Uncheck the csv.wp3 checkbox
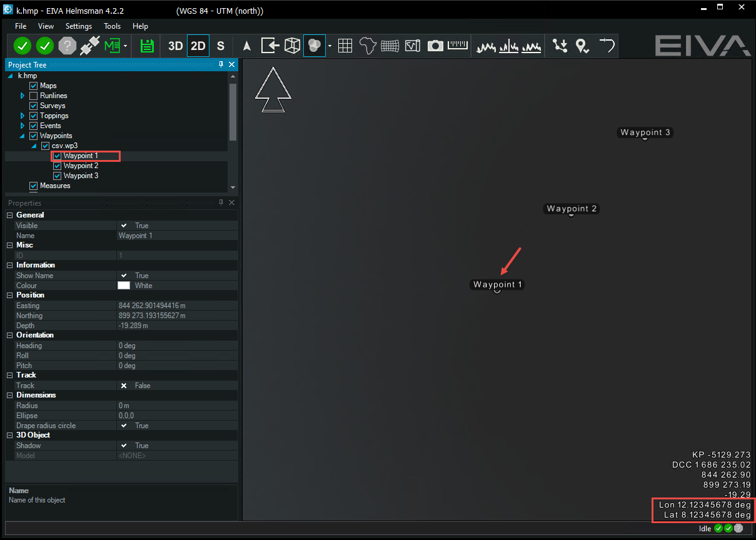 pos(45,146)
